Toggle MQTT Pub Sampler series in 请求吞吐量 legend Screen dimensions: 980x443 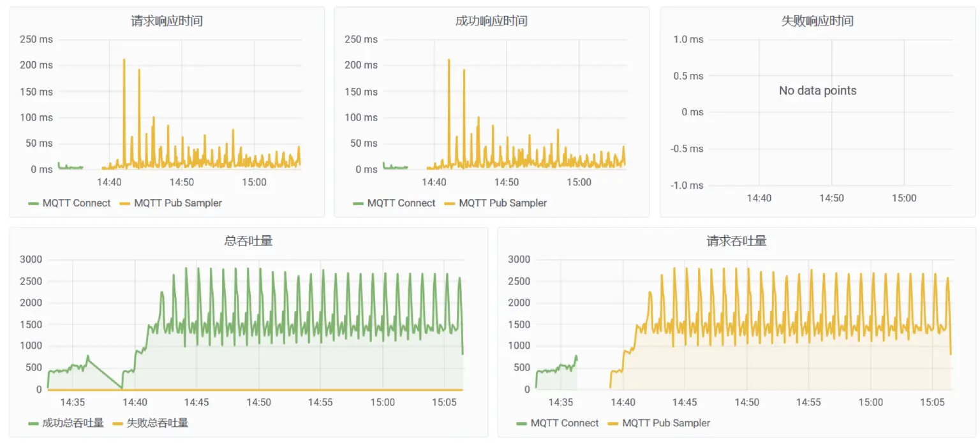(x=666, y=423)
